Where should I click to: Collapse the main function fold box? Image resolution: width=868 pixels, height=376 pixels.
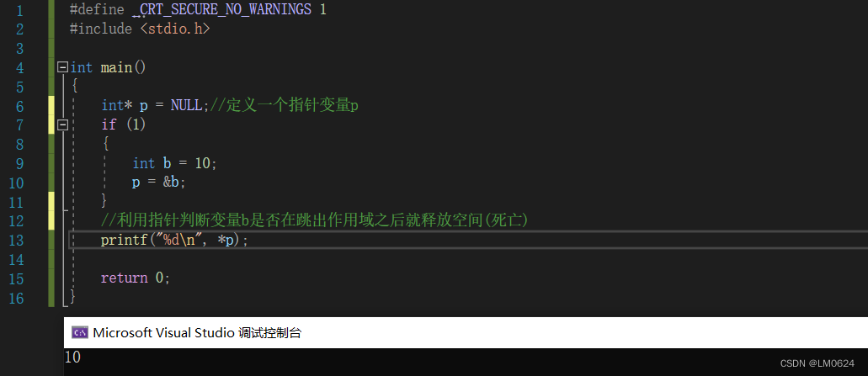[62, 67]
